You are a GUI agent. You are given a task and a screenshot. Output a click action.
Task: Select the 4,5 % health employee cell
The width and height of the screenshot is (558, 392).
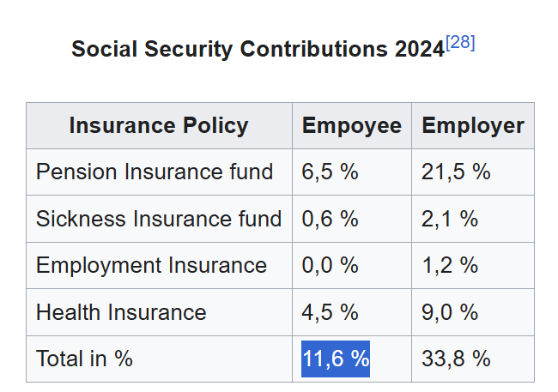pos(330,312)
